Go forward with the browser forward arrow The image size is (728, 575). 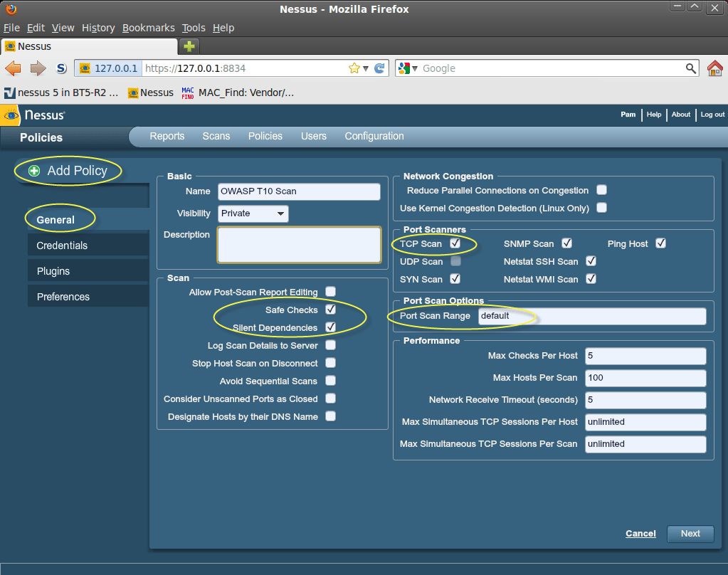[x=38, y=68]
